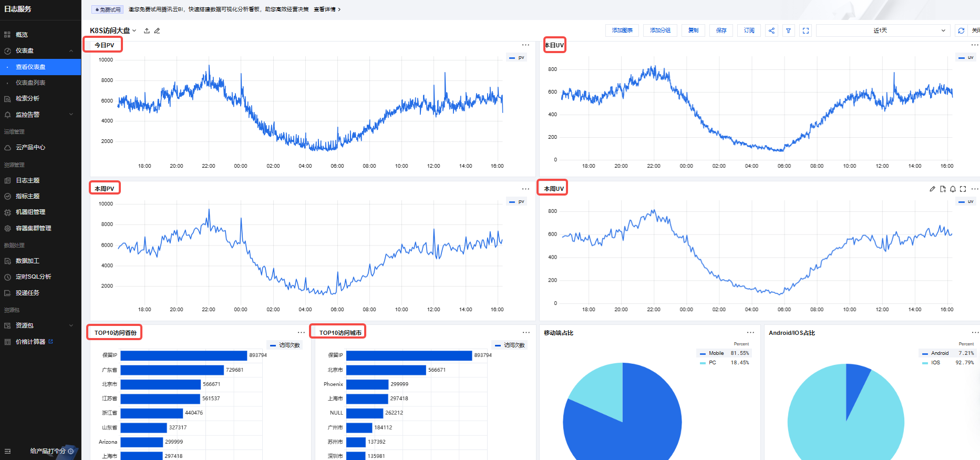
Task: Expand the 资源包 sidebar section
Action: (x=71, y=325)
